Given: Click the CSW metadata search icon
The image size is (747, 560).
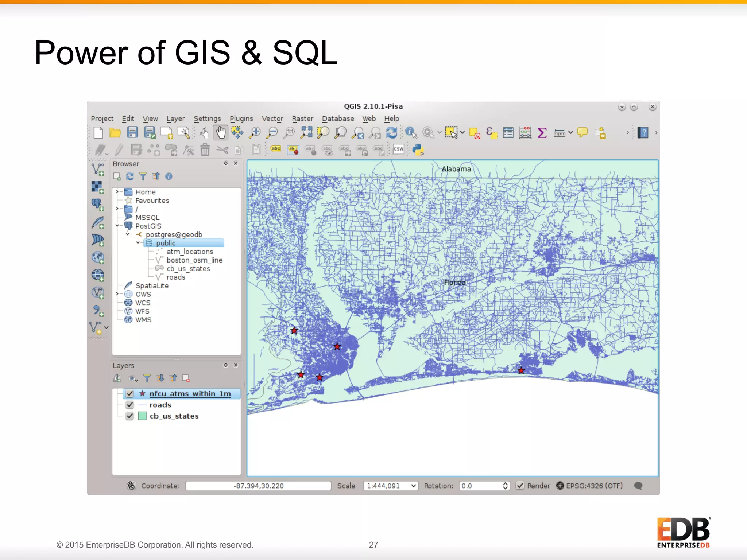Looking at the screenshot, I should [x=398, y=149].
